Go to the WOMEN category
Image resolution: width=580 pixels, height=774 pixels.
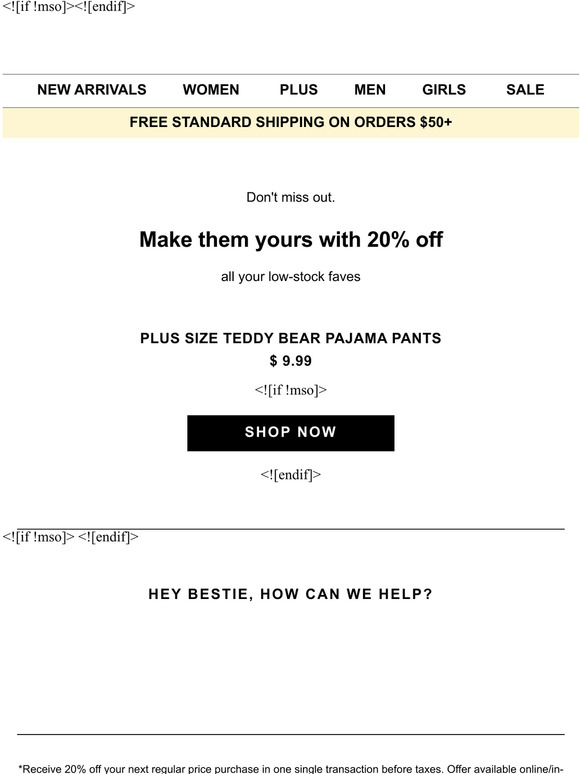pyautogui.click(x=211, y=90)
